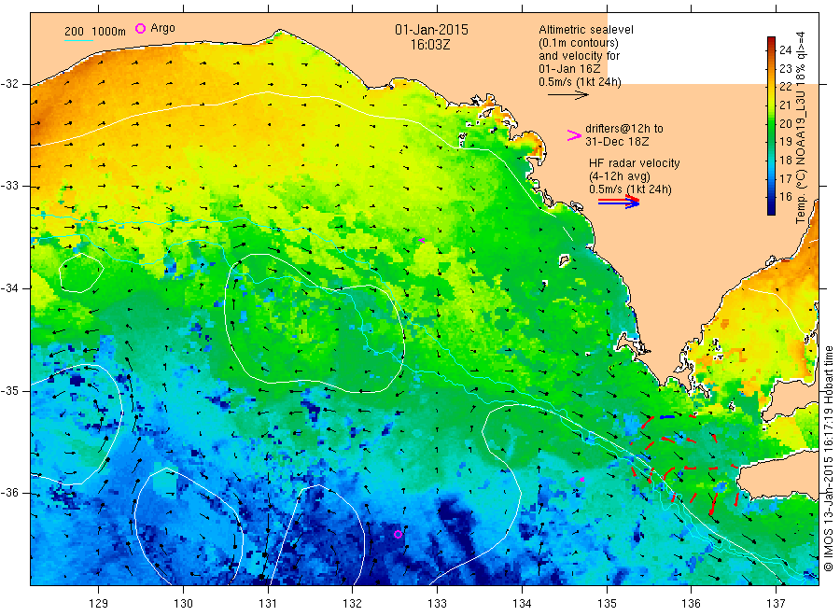
Task: Click the '31-Dec 18Z' label
Action: (617, 142)
